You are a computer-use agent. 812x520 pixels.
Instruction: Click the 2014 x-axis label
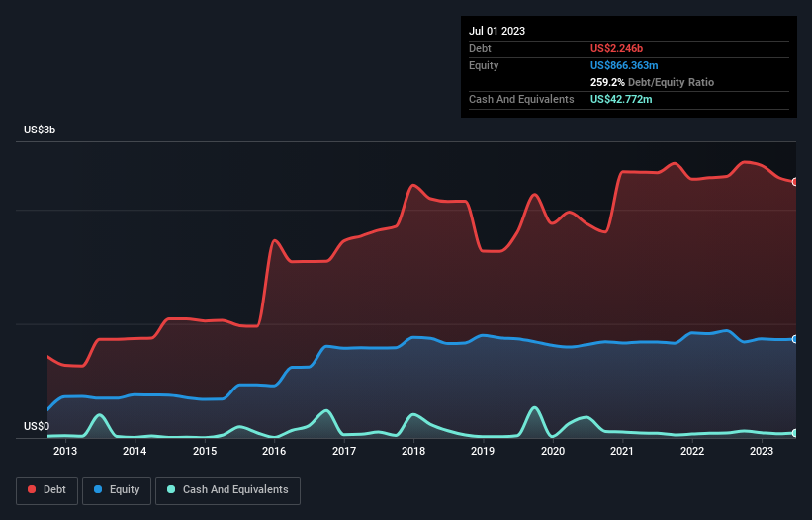135,451
